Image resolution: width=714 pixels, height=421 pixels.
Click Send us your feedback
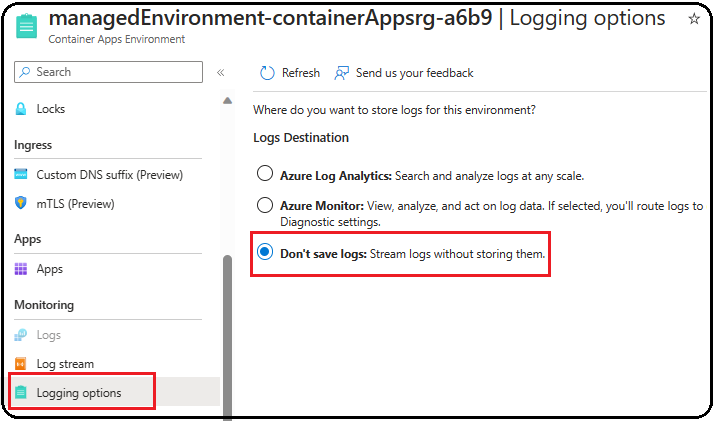point(414,73)
